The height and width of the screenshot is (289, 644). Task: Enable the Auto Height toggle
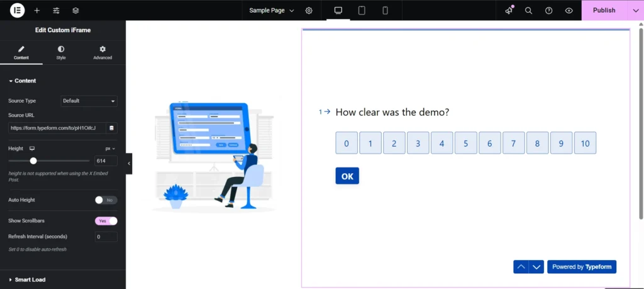coord(106,200)
